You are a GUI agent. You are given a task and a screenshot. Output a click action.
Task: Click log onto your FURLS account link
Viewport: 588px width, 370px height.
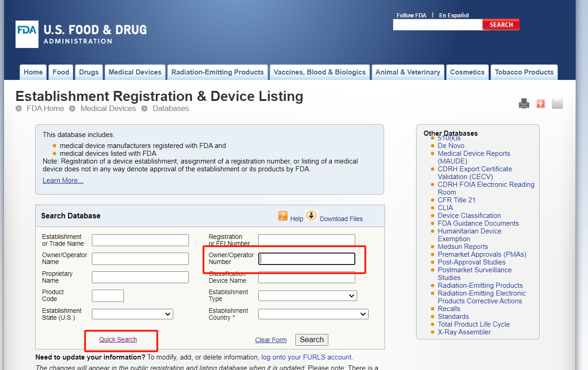[307, 357]
